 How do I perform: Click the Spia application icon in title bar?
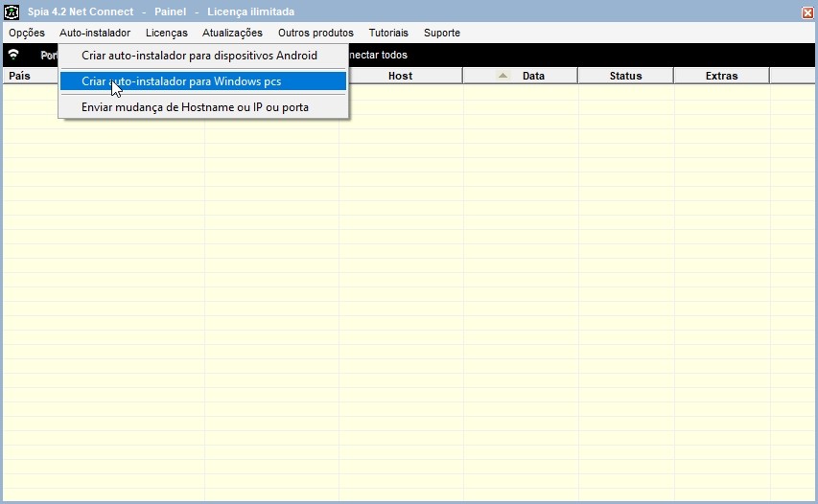point(12,11)
